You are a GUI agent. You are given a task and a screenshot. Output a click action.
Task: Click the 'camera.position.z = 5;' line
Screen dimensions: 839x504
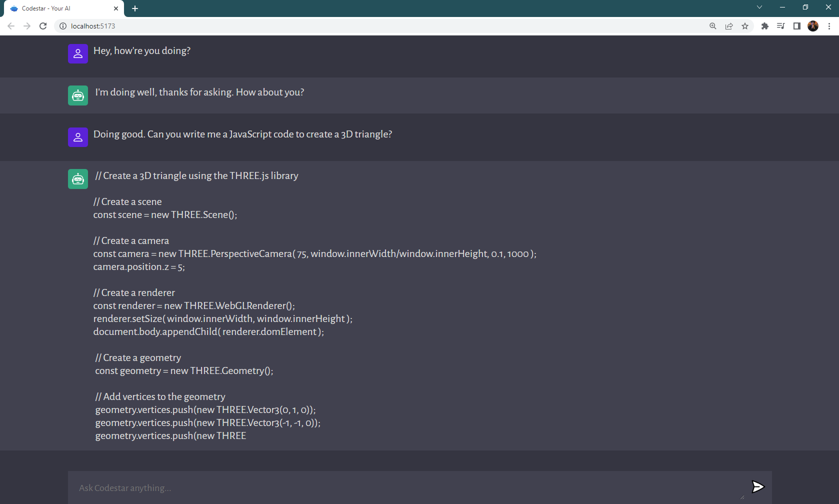[x=139, y=266]
